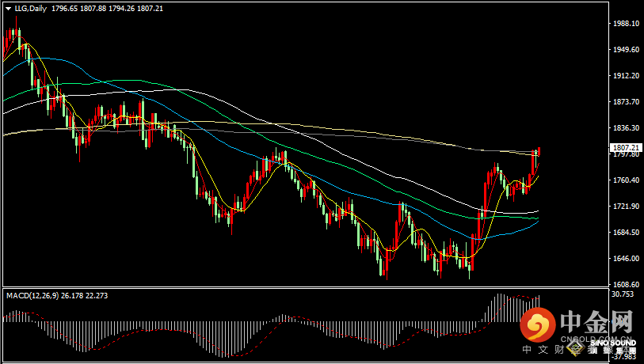Viewport: 644px width, 364px height.
Task: Click the LLG,Daily chart title
Action: coord(30,8)
